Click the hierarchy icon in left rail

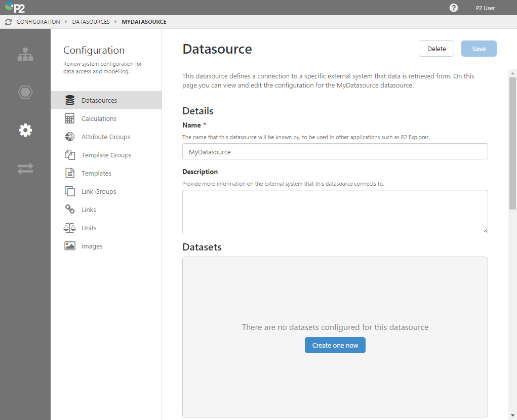(x=25, y=55)
